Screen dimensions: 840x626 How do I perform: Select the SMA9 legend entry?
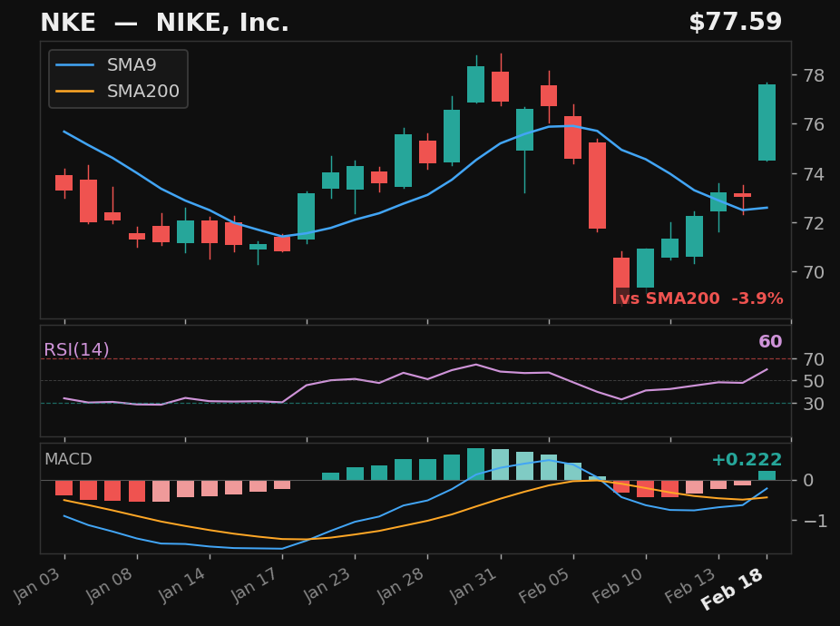tap(106, 64)
